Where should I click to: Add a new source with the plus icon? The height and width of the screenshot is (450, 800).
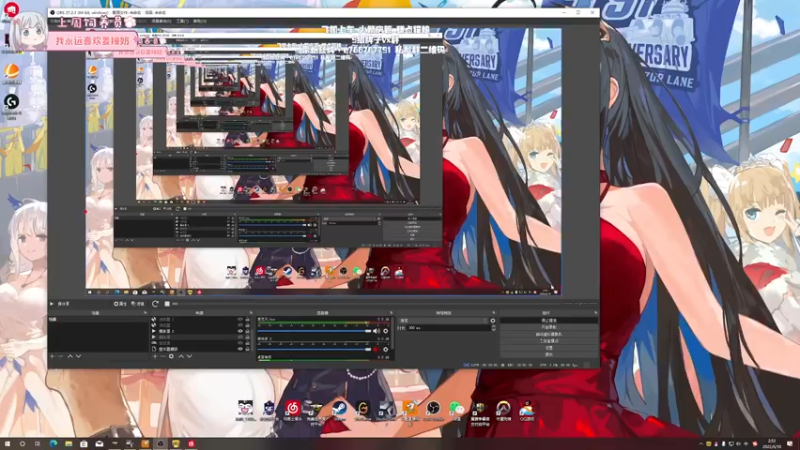tap(155, 356)
